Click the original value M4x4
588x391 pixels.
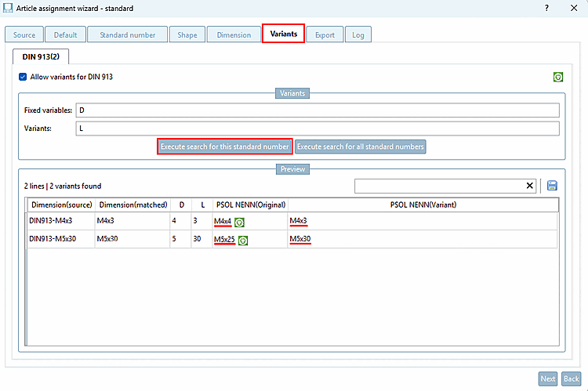pos(223,221)
